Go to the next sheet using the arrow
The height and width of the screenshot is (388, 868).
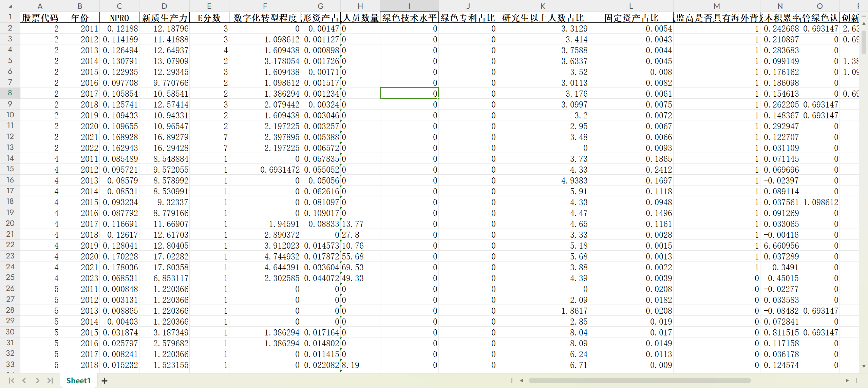pos(37,381)
